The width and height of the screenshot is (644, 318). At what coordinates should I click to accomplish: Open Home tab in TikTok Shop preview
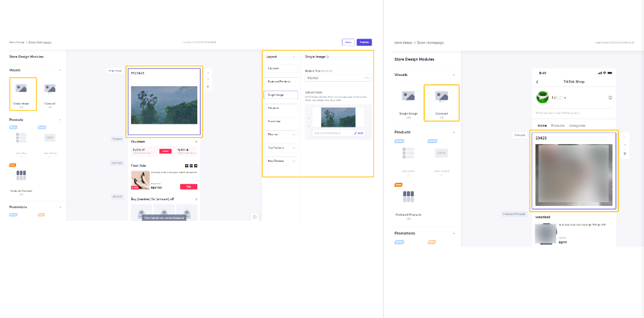pyautogui.click(x=542, y=126)
